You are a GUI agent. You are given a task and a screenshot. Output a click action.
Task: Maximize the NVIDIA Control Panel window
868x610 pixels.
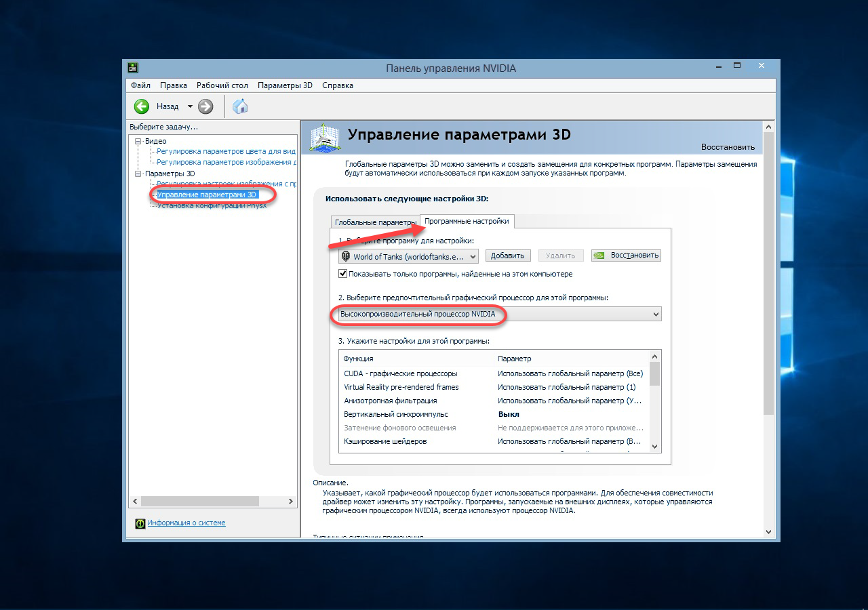click(737, 67)
